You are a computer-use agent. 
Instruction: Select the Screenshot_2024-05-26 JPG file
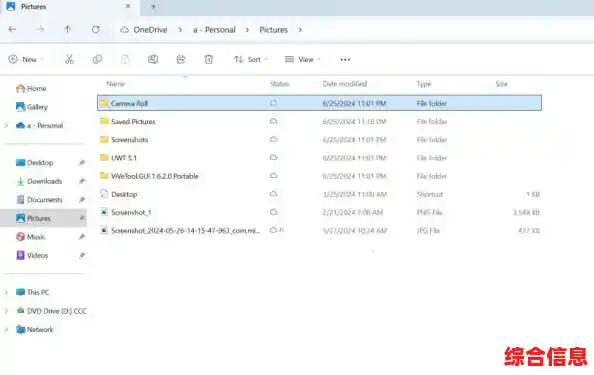tap(186, 231)
